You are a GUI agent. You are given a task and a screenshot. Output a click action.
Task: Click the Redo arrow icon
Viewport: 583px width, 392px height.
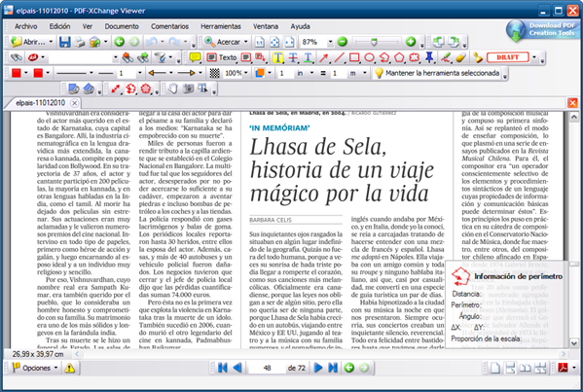pyautogui.click(x=174, y=42)
